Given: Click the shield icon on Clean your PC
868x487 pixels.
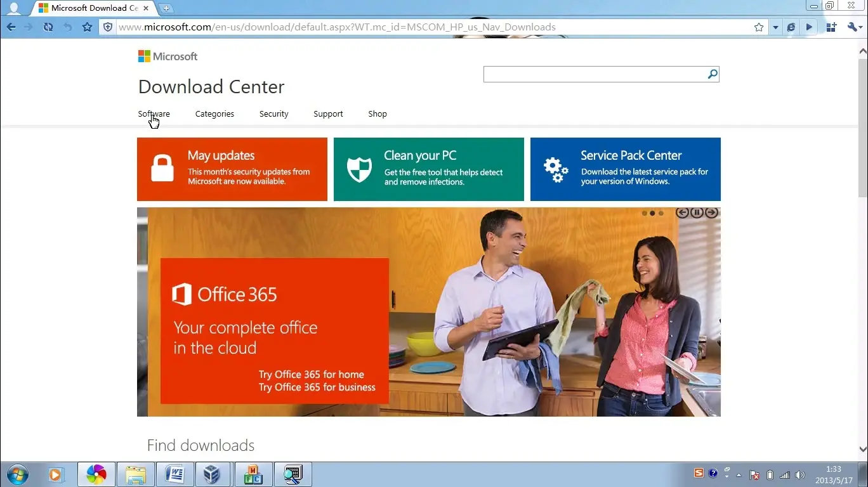Looking at the screenshot, I should [x=359, y=169].
